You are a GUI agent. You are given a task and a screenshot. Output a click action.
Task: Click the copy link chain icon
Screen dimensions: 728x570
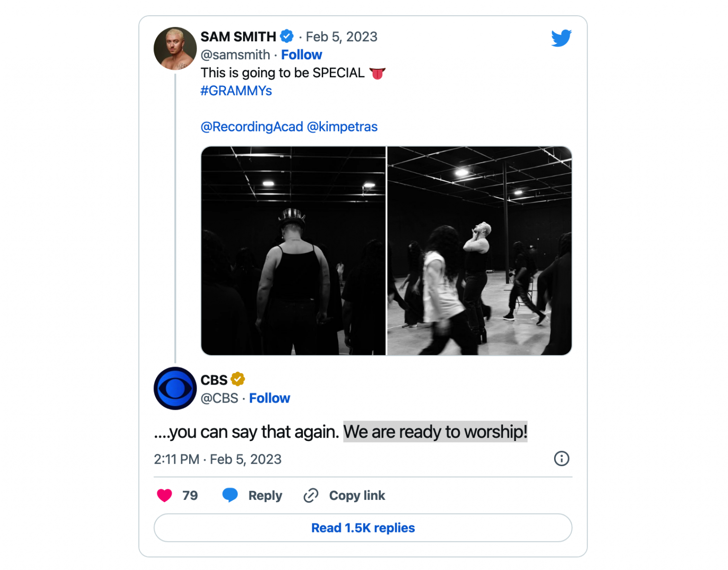311,496
